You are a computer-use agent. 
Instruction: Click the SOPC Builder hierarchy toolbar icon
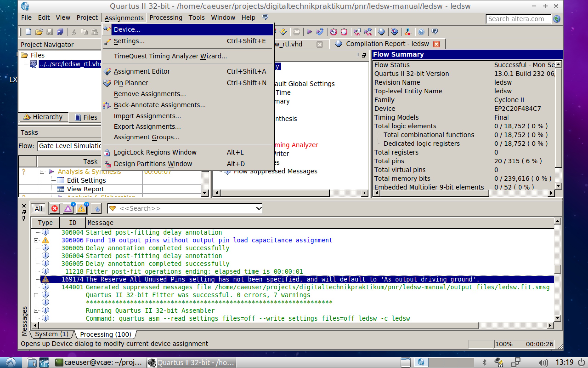pos(408,32)
